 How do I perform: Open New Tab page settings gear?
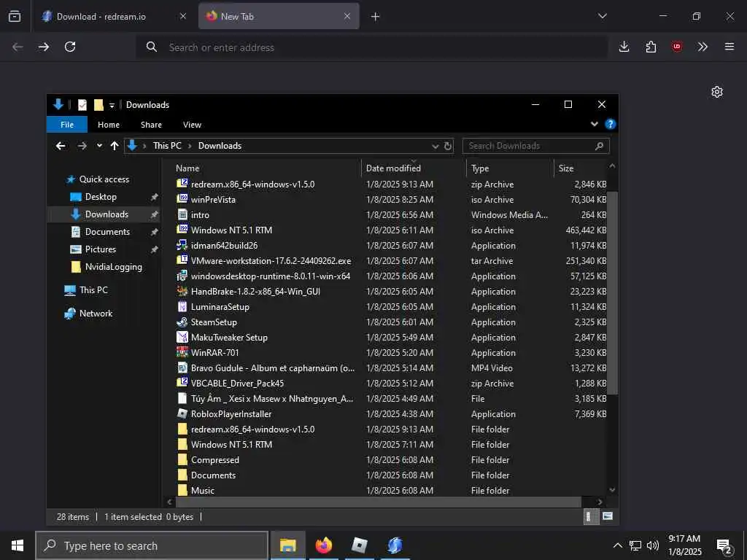tap(717, 91)
